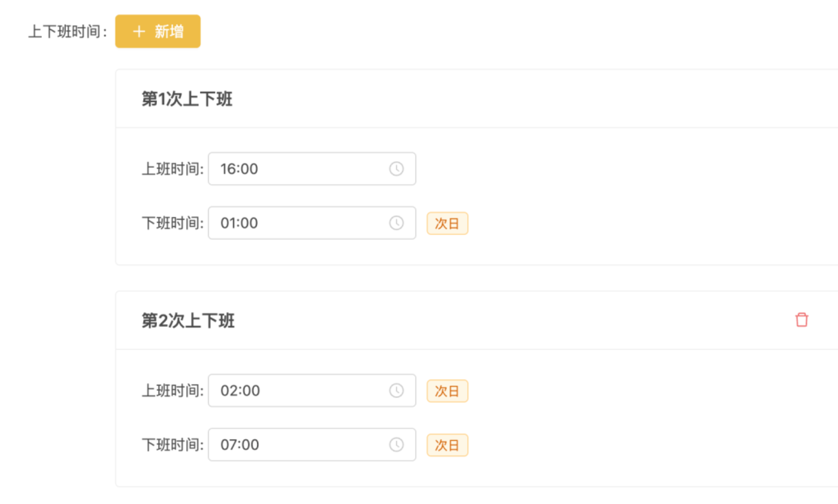Delete the 第2次上下班 shift with trash icon
838x504 pixels.
click(x=801, y=320)
